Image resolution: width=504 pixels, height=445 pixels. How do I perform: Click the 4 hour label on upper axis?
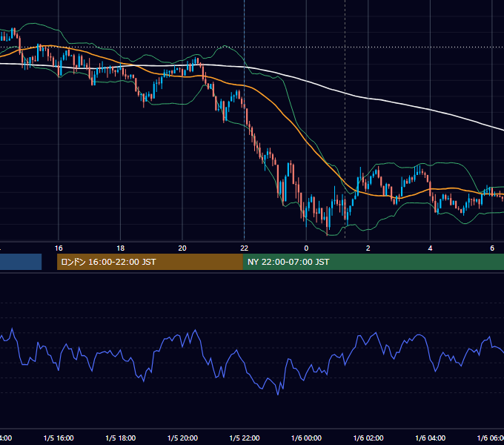tap(430, 248)
